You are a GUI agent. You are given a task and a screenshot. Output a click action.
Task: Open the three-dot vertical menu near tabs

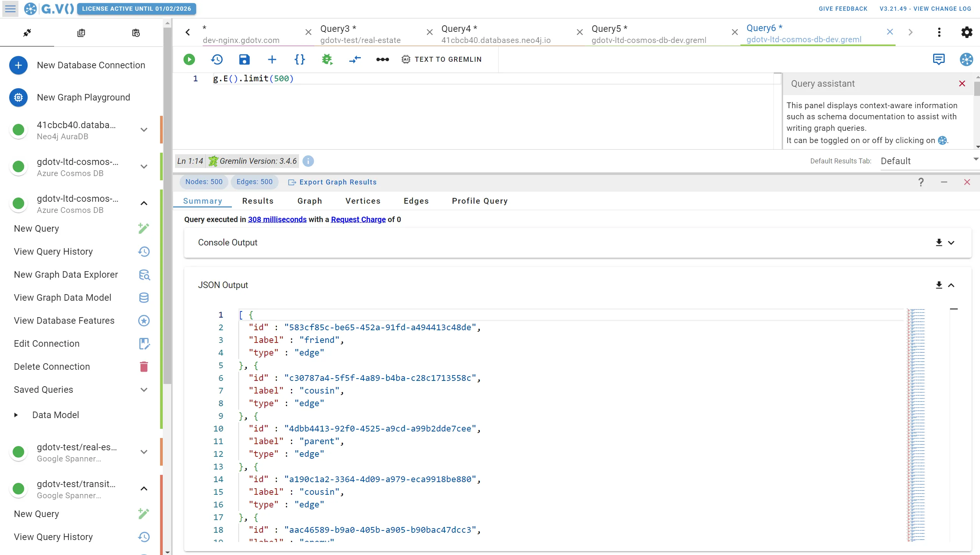(939, 32)
